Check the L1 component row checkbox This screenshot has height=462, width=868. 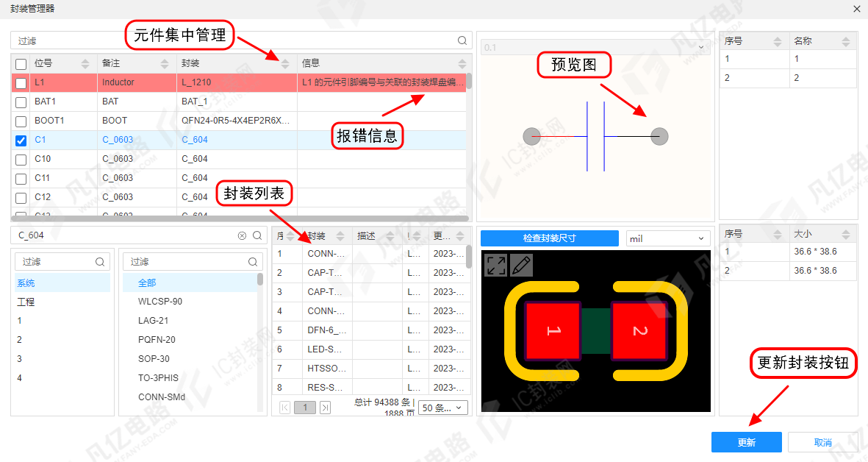click(21, 83)
